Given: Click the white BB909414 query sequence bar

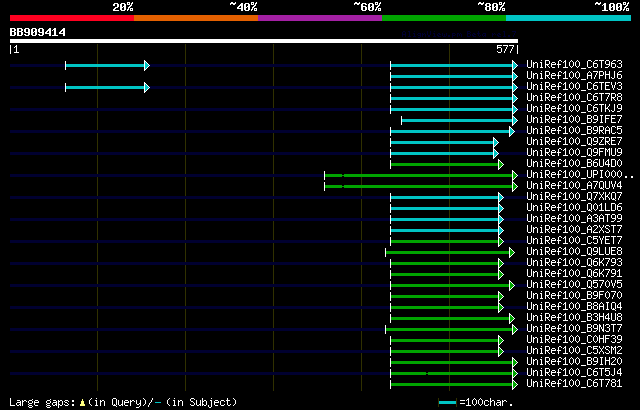Looking at the screenshot, I should [264, 41].
